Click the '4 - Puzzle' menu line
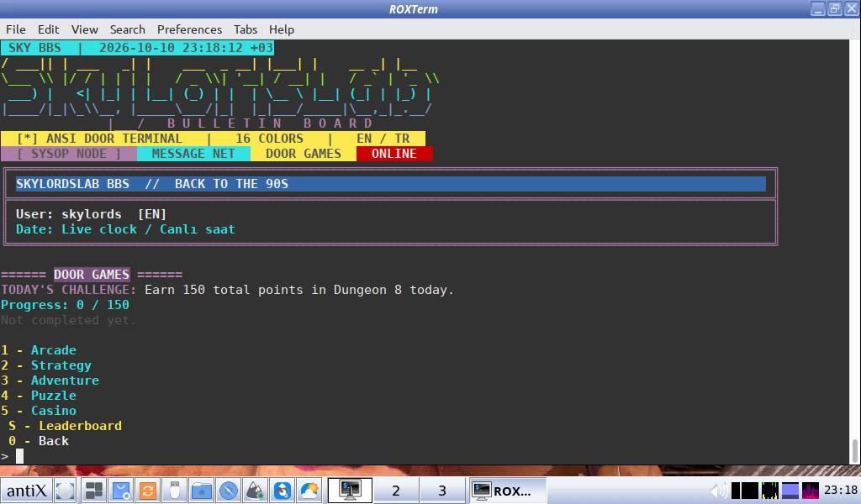 click(x=39, y=396)
